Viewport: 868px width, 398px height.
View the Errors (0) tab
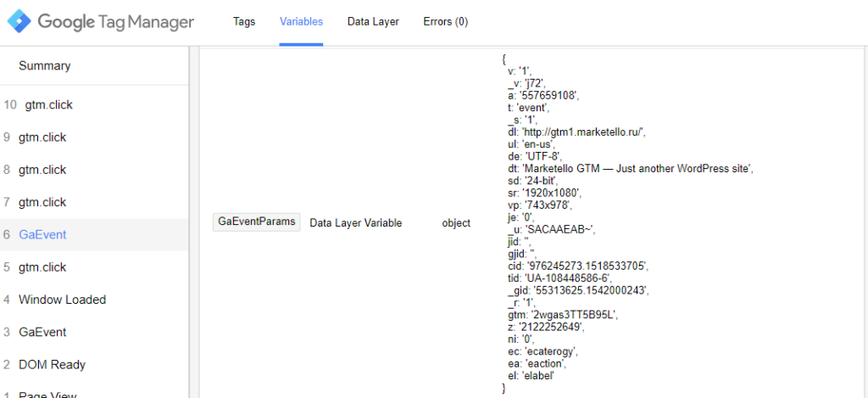pyautogui.click(x=445, y=22)
